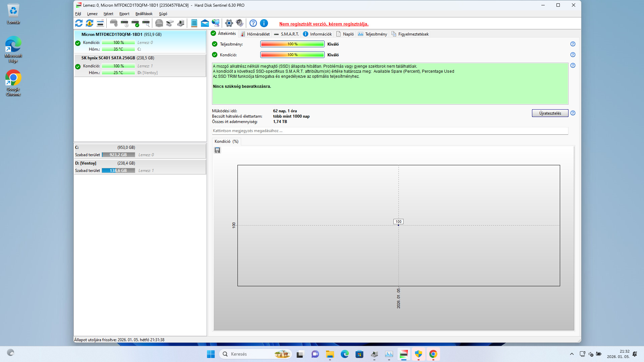Open settings gear icon in toolbar
Image resolution: width=644 pixels, height=362 pixels.
click(229, 23)
